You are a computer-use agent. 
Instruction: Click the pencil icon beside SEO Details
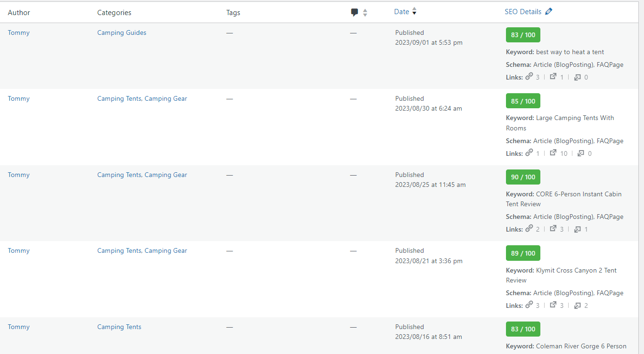point(548,11)
